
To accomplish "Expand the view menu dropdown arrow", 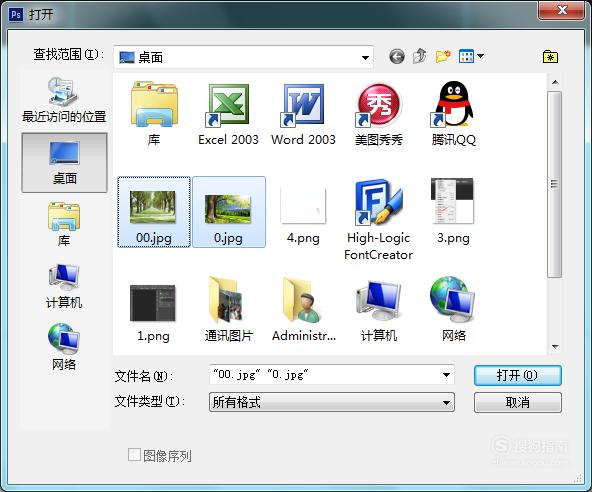I will pos(480,56).
